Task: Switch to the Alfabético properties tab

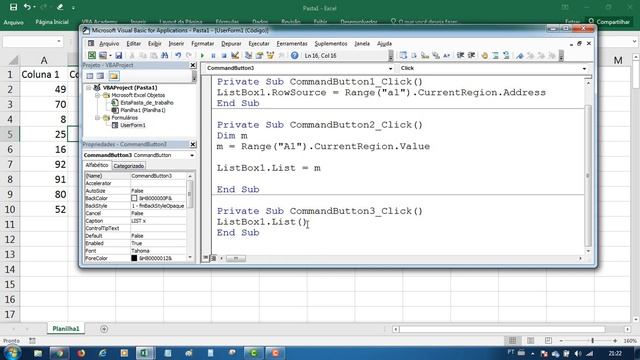Action: pos(97,165)
